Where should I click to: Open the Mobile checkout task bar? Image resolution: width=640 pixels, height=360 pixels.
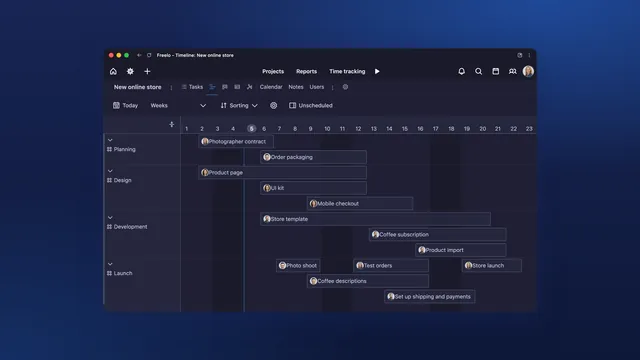click(x=360, y=204)
